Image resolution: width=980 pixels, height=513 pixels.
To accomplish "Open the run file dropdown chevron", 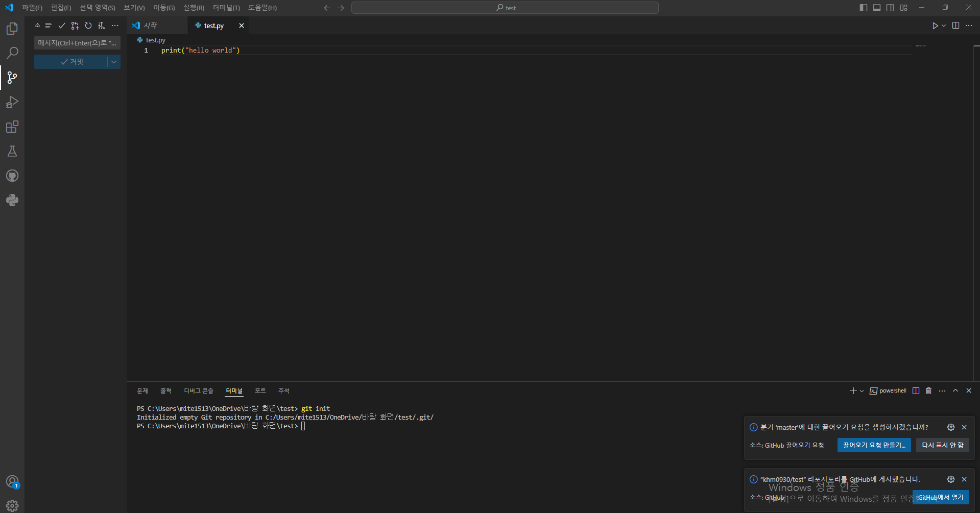I will click(x=944, y=26).
